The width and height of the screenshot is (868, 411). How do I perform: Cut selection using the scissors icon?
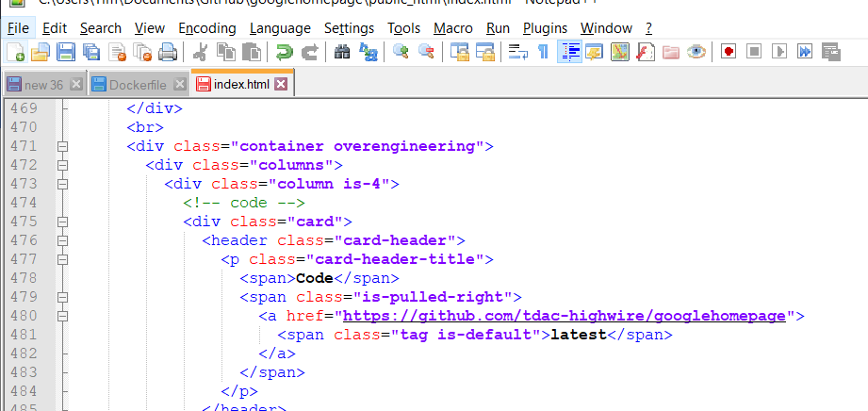point(200,52)
